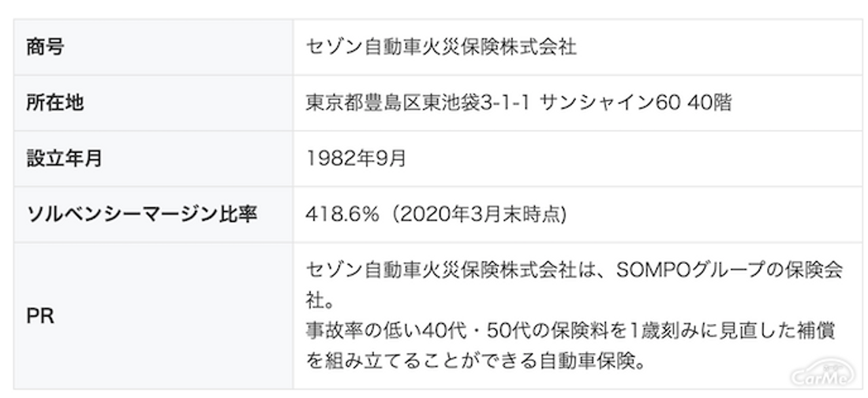Click the 社。 line in PR description
The width and height of the screenshot is (868, 398).
pos(321,300)
